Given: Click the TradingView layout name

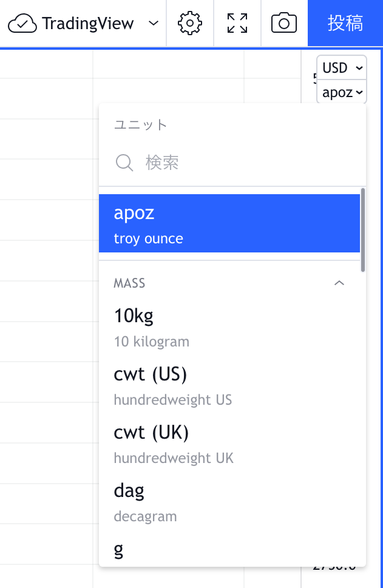Looking at the screenshot, I should coord(87,24).
